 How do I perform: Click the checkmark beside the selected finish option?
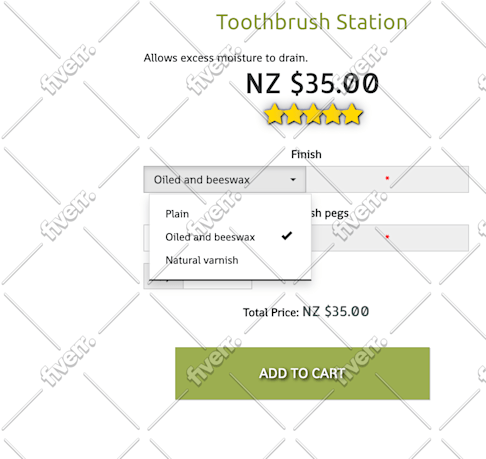287,236
